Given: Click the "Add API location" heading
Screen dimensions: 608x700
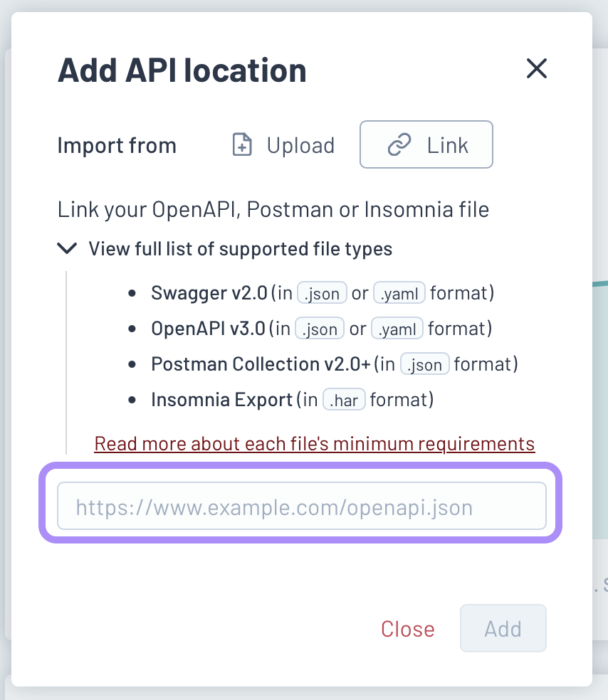Looking at the screenshot, I should (182, 70).
